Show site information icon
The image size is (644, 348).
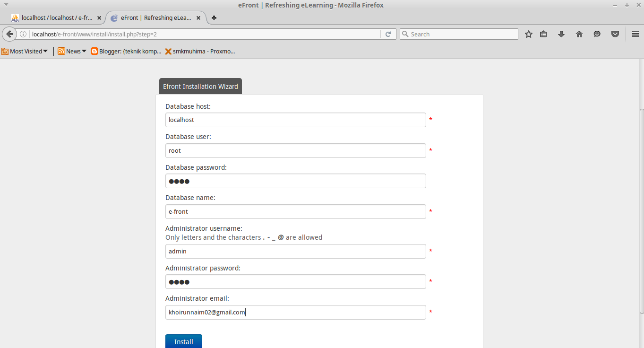point(23,34)
